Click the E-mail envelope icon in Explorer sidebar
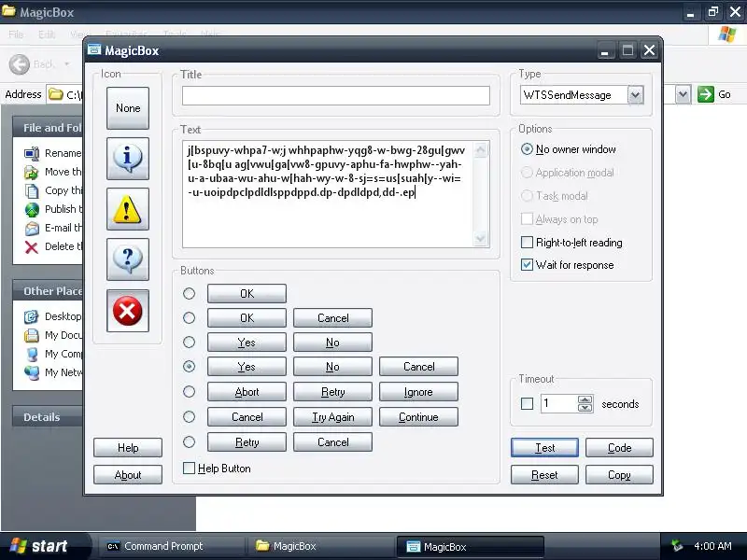 32,228
